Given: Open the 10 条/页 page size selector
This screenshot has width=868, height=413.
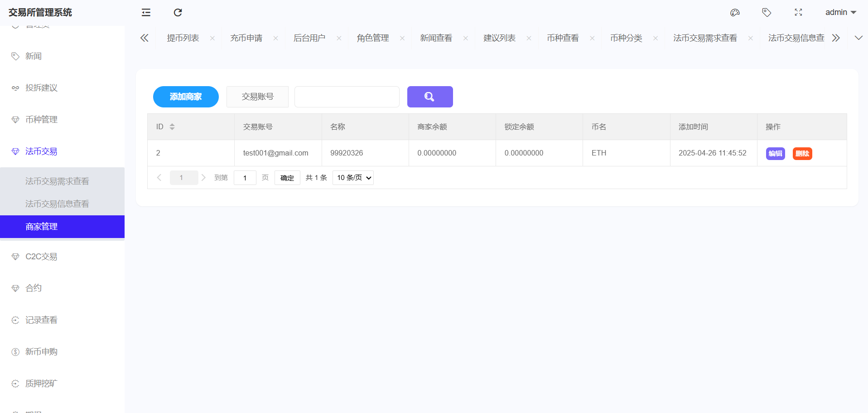Looking at the screenshot, I should 353,178.
